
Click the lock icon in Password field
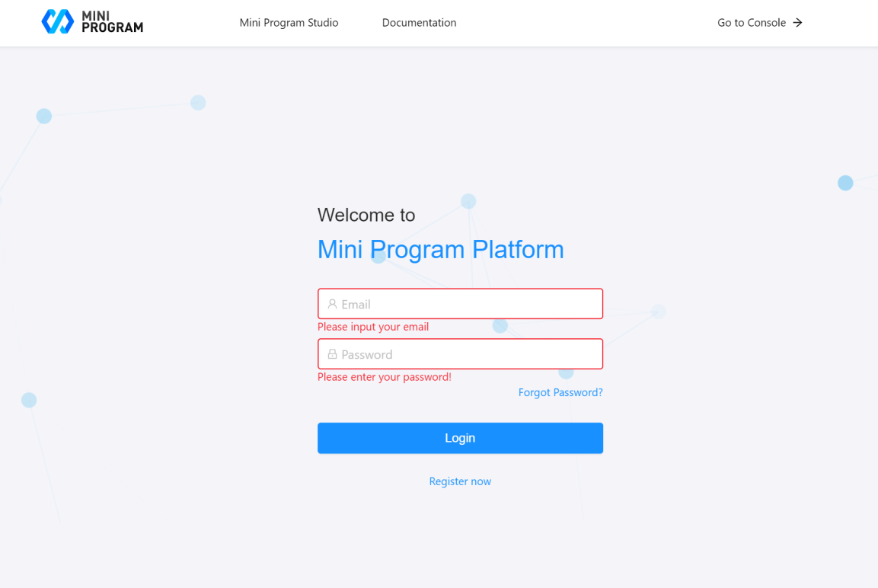tap(332, 354)
